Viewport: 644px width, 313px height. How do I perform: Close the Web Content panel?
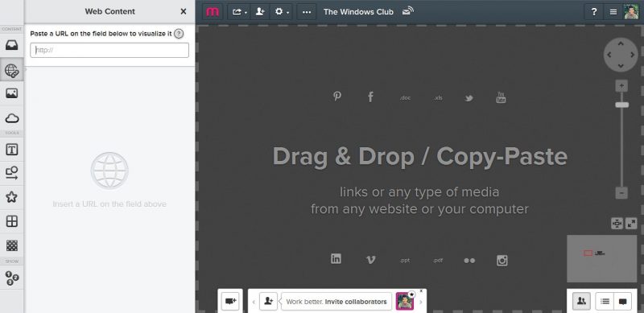click(184, 11)
